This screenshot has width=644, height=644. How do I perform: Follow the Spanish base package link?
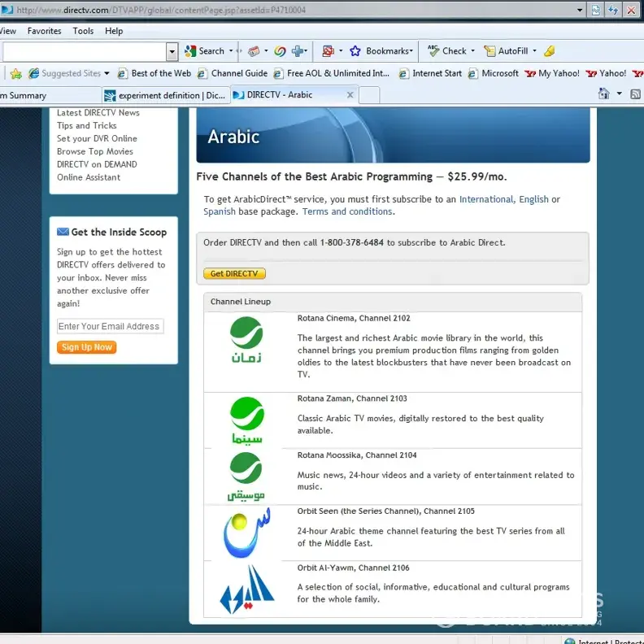pos(220,211)
